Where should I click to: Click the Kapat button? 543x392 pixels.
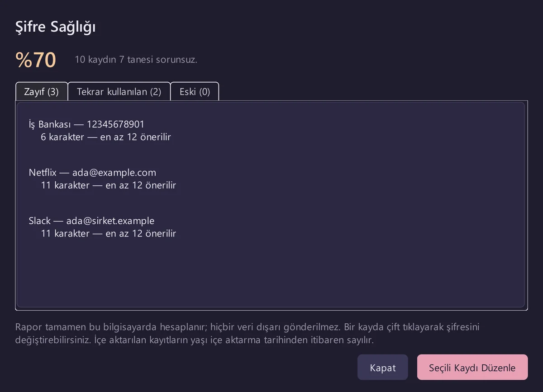[383, 367]
